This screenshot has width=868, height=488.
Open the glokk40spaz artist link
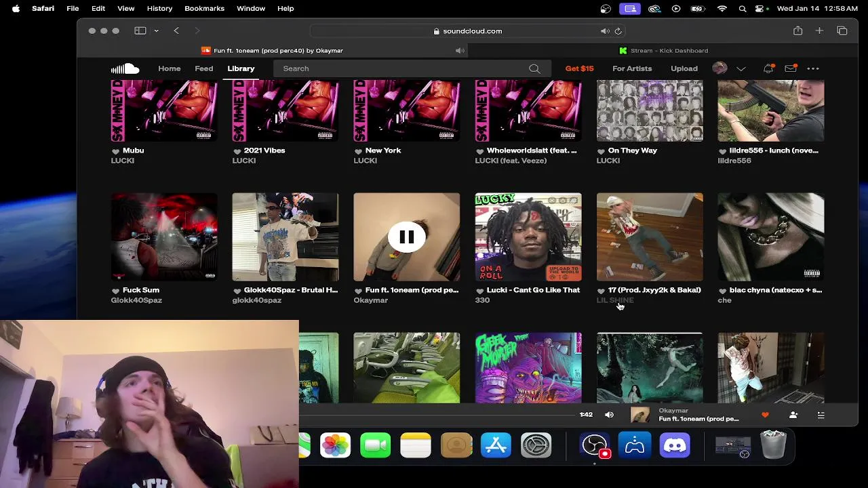click(x=256, y=300)
